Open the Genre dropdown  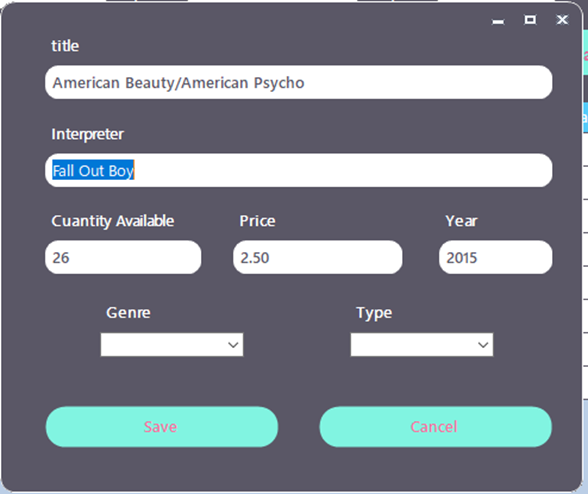pyautogui.click(x=172, y=344)
